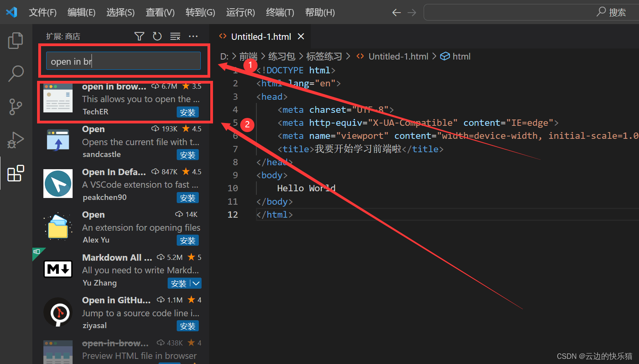
Task: Open the 编辑(E) menu
Action: [81, 13]
